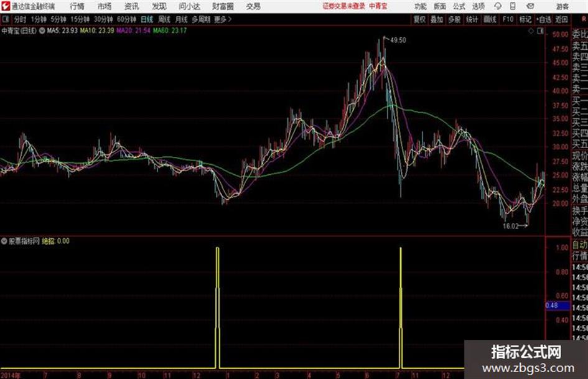Expand the 更多 periods dropdown

(x=223, y=19)
